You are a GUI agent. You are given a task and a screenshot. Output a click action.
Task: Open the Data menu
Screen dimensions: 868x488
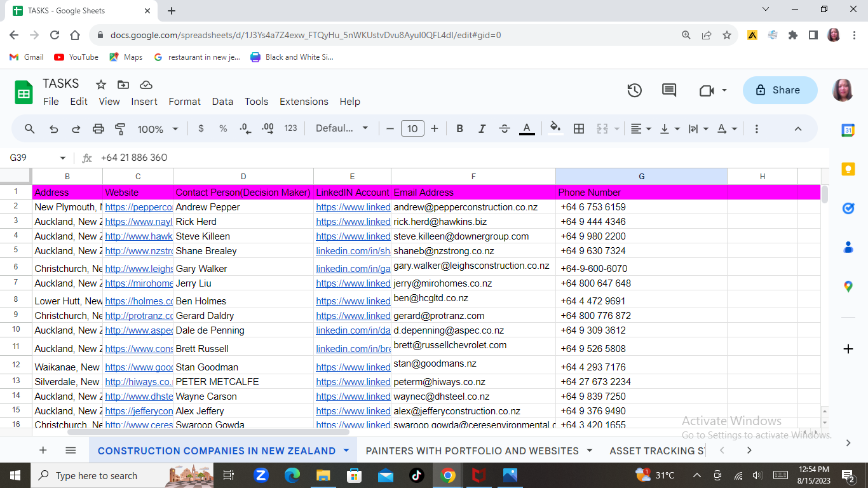click(222, 102)
